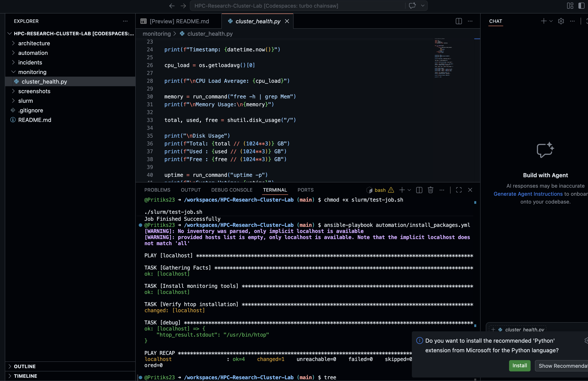Screen dimensions: 588x381
Task: Select cluster_health.py in the file tree
Action: pyautogui.click(x=70, y=82)
